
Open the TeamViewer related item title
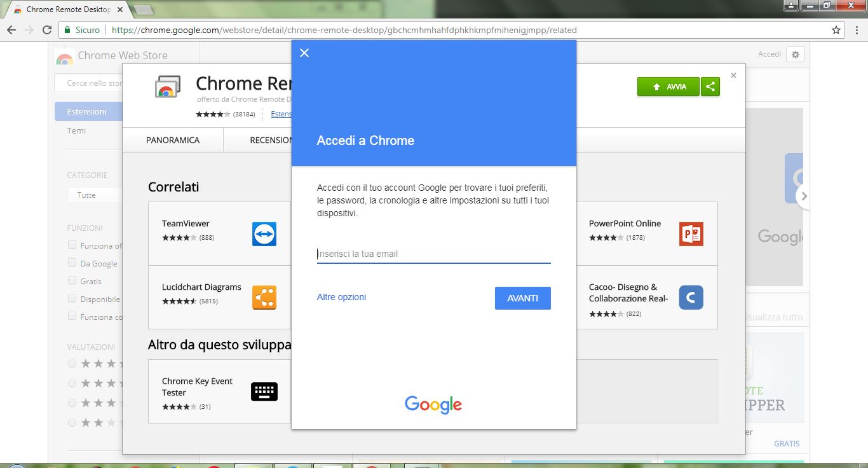point(186,223)
